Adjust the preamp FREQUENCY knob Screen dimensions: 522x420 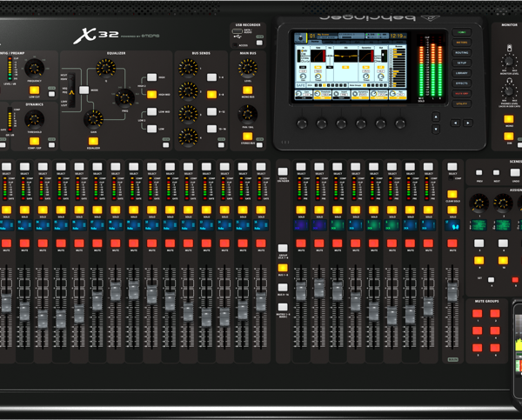[x=34, y=69]
